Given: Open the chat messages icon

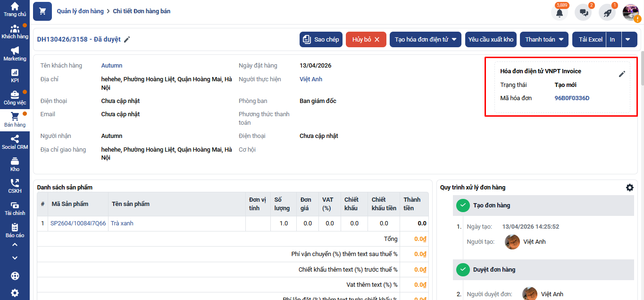Looking at the screenshot, I should [583, 13].
